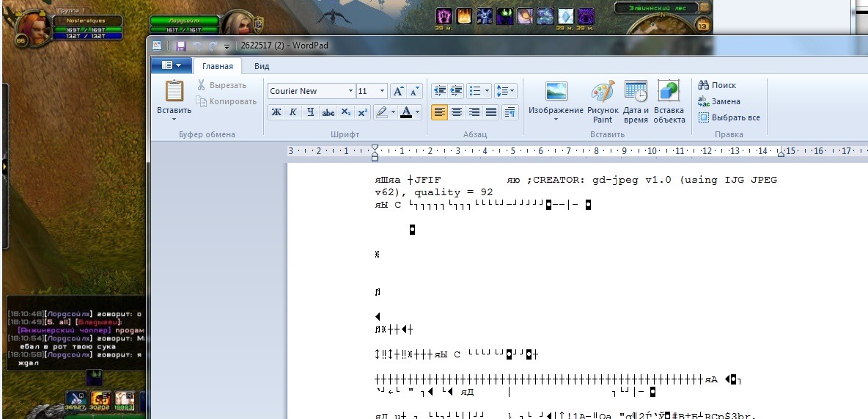Click the green-eyed demon buff icon in game

(505, 16)
